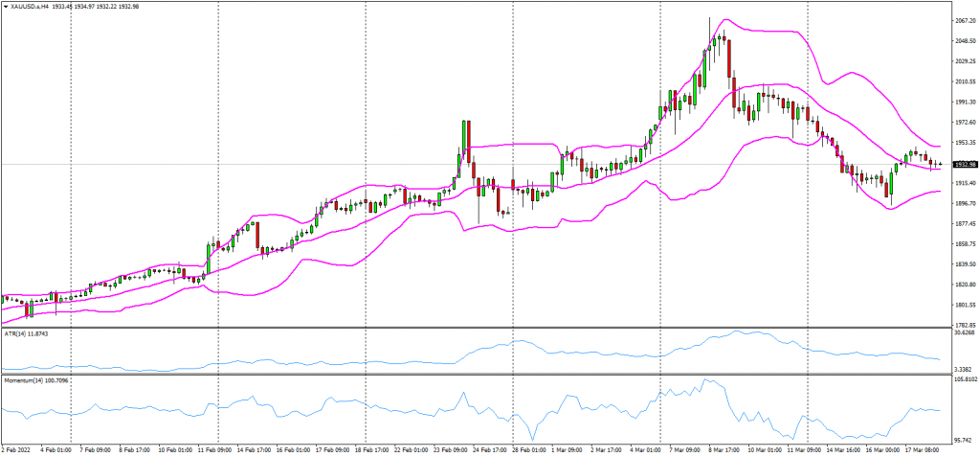
Task: Click the tall green spike candle of 23 Feb
Action: tap(465, 137)
